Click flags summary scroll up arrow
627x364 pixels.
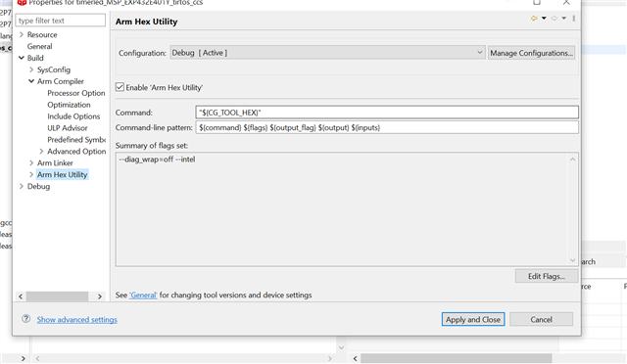[x=572, y=159]
